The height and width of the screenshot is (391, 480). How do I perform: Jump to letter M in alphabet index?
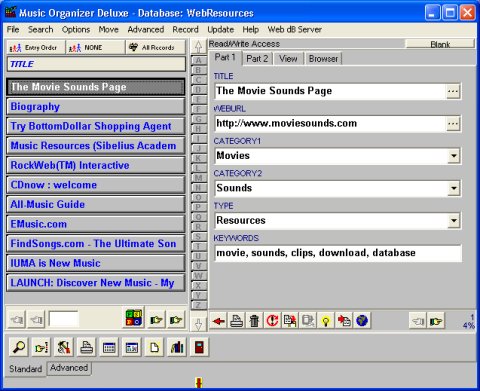pyautogui.click(x=198, y=178)
